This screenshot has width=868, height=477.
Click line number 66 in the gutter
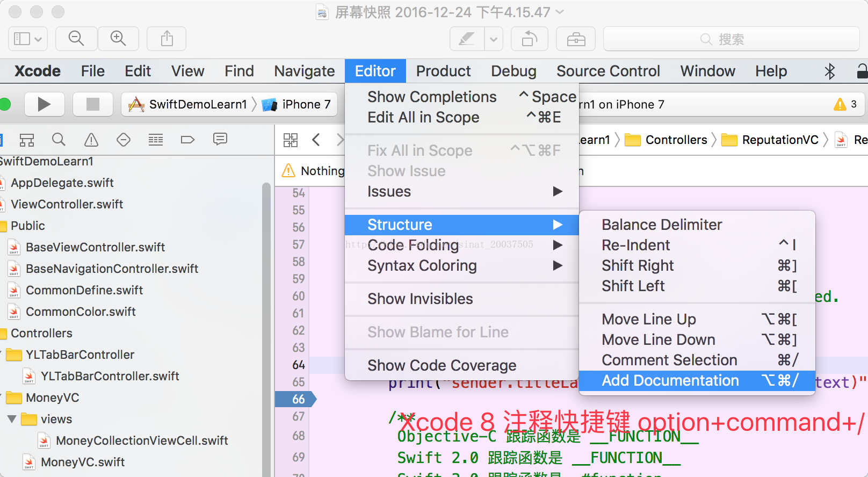click(299, 399)
